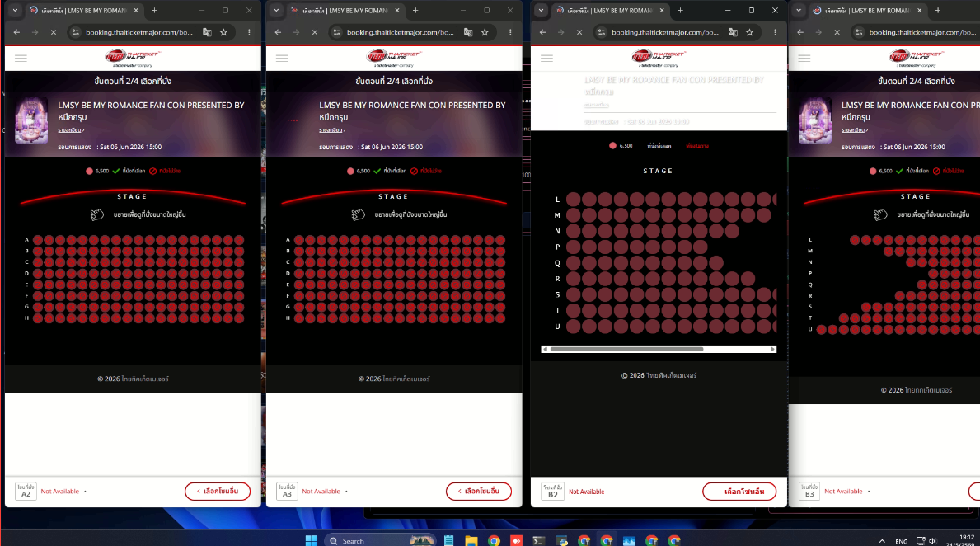
Task: Go back in the B2 zone browser window
Action: click(542, 32)
